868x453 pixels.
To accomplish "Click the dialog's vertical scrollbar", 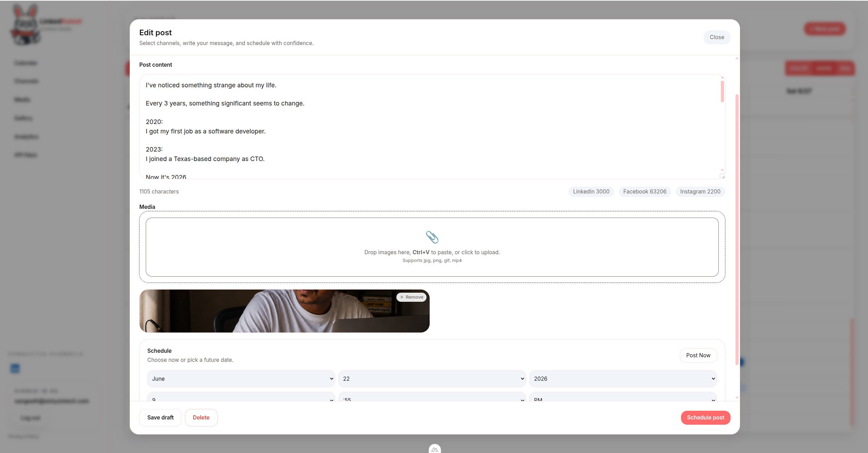I will [737, 229].
